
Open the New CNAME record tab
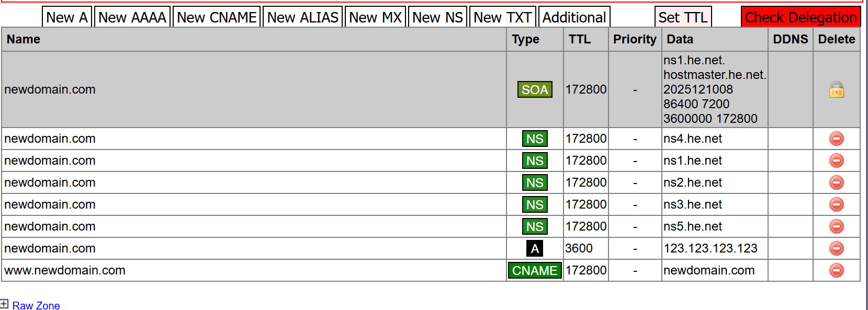217,17
